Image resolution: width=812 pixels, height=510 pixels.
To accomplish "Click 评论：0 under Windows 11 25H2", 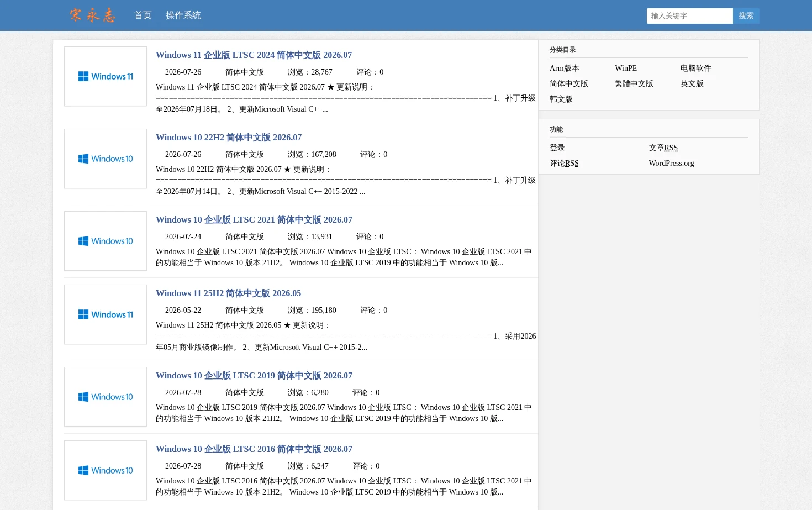I will tap(374, 311).
